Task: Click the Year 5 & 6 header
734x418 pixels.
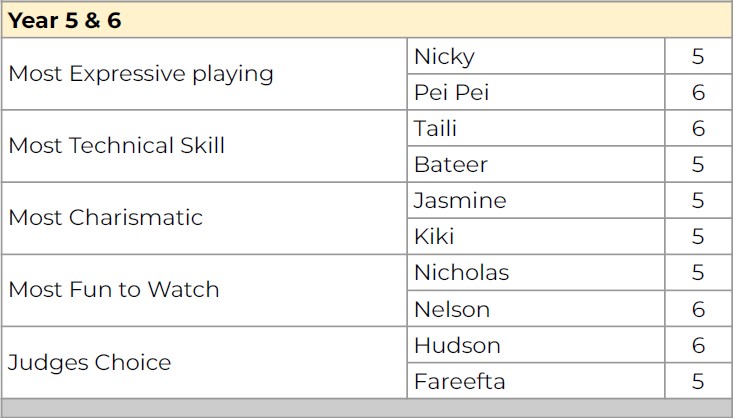Action: tap(367, 20)
